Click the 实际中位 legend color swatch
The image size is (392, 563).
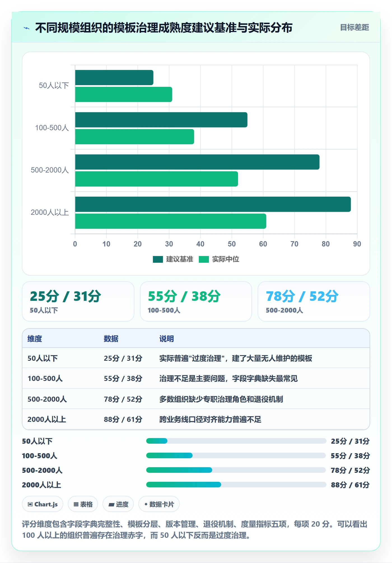pos(204,259)
